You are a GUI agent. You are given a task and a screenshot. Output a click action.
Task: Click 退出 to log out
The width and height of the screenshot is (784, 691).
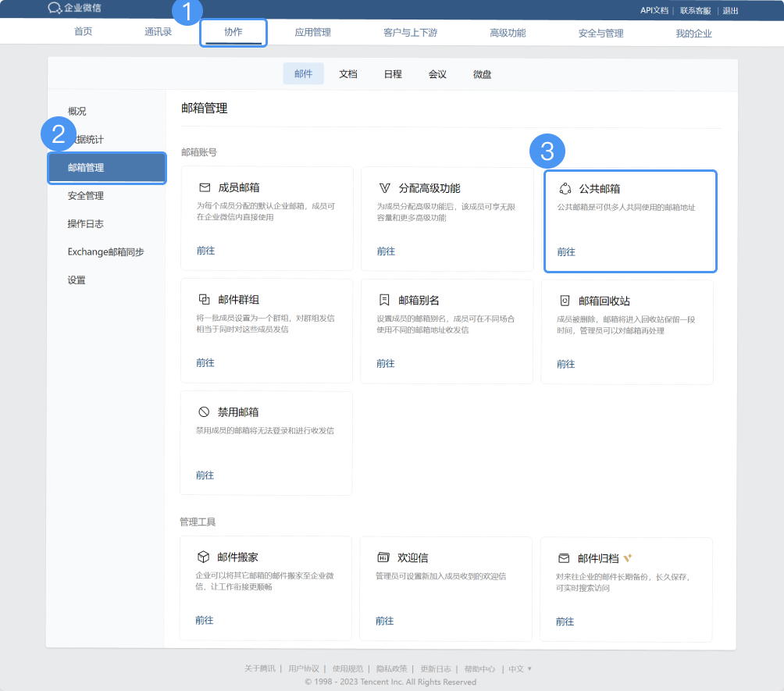[x=730, y=10]
